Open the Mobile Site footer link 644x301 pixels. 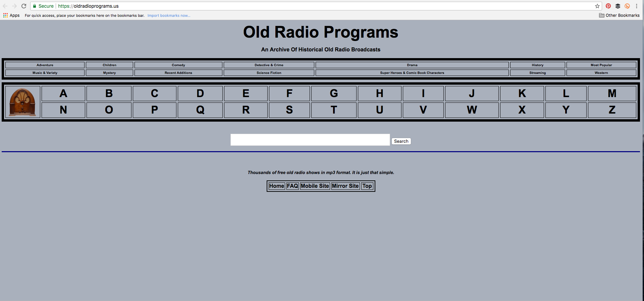pyautogui.click(x=315, y=186)
